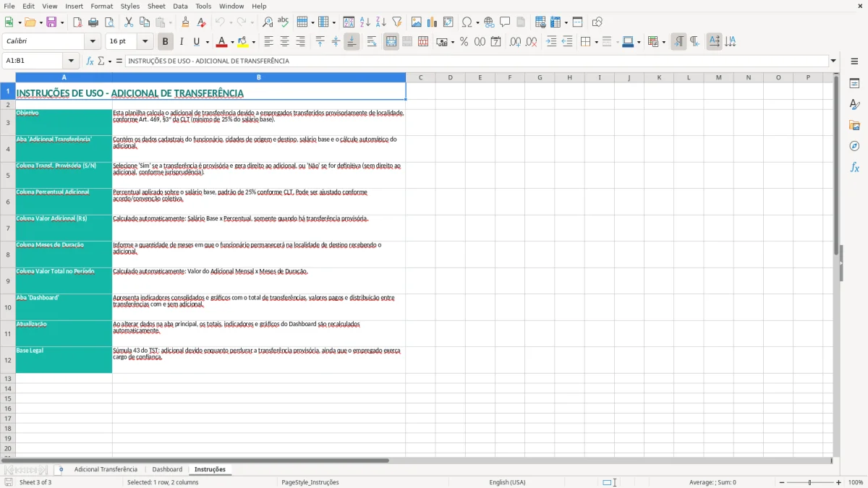This screenshot has height=488, width=868.
Task: Click the PageStyle_Instruções status bar entry
Action: 310,482
